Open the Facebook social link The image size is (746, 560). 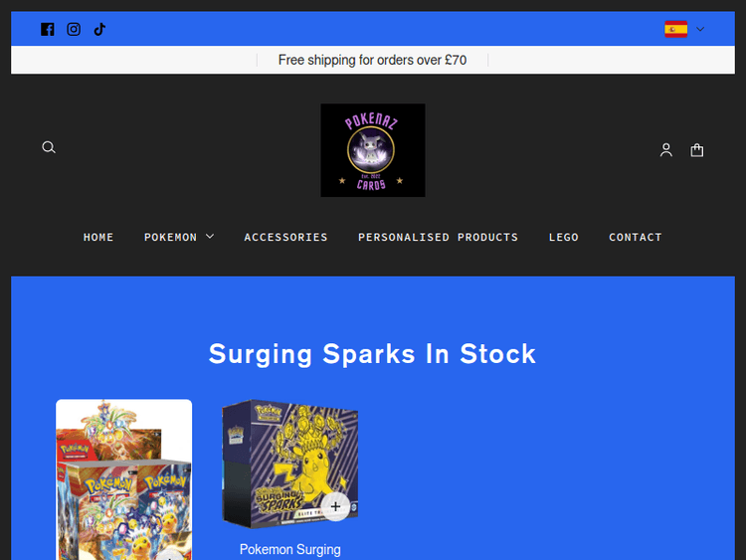point(47,30)
